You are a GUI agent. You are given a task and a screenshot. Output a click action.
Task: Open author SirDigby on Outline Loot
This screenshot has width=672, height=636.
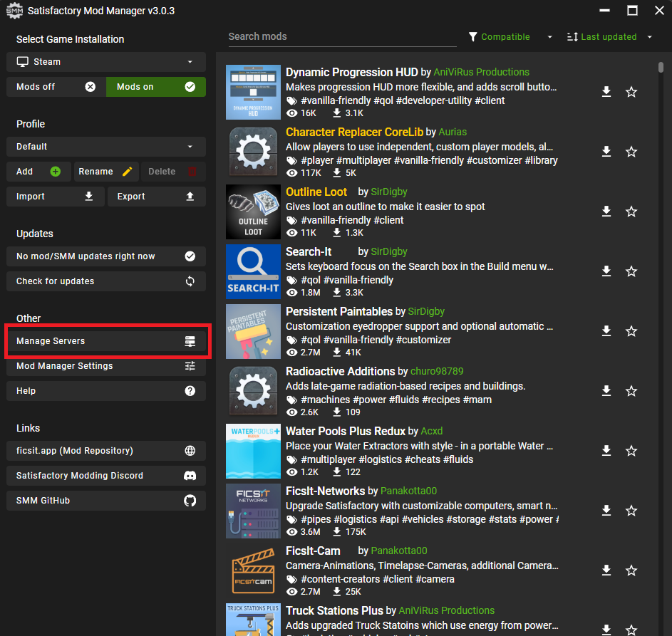tap(389, 192)
